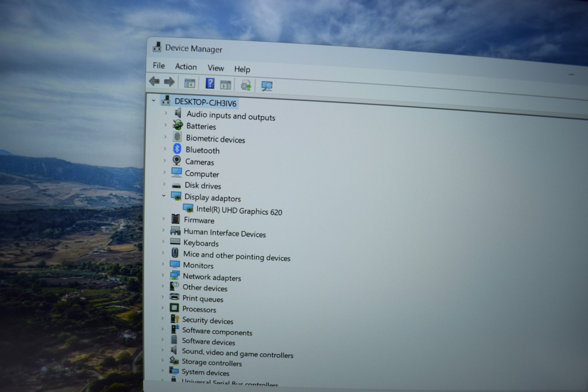Open the Action menu

point(186,67)
